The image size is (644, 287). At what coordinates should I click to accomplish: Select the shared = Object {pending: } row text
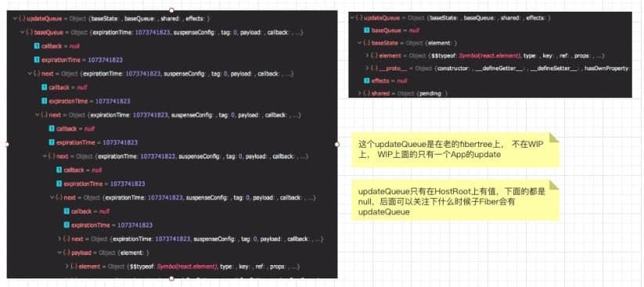409,94
